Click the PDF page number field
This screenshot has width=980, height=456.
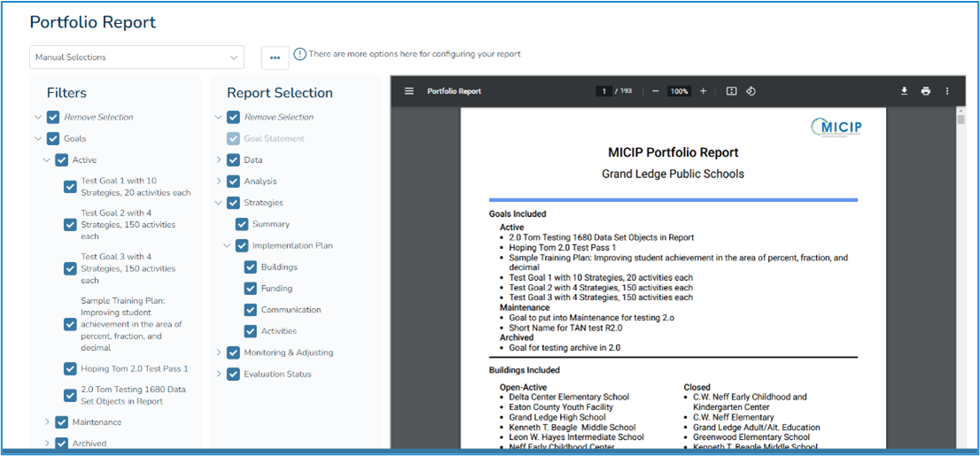tap(603, 91)
